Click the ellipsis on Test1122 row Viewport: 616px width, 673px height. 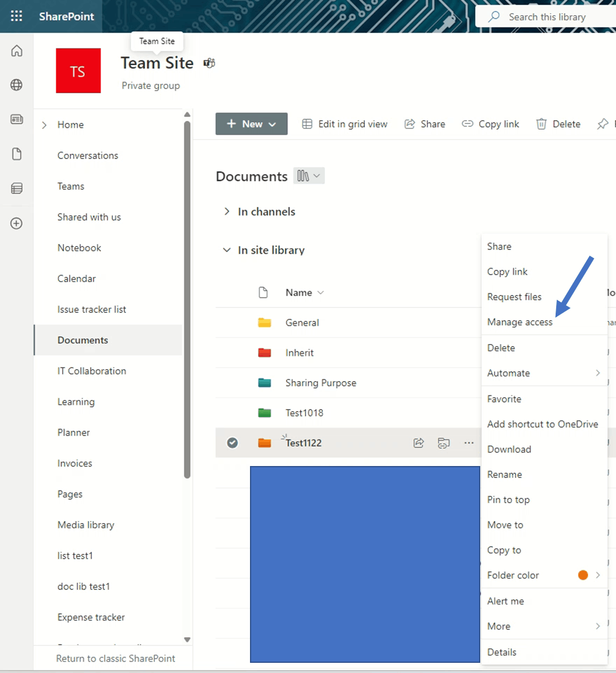point(469,443)
